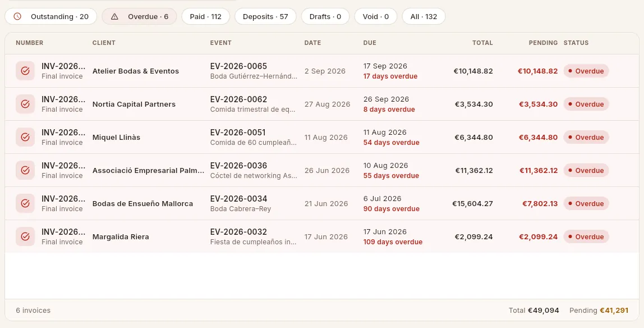Open client Nortia Capital Partners
This screenshot has height=328, width=644.
[x=134, y=104]
